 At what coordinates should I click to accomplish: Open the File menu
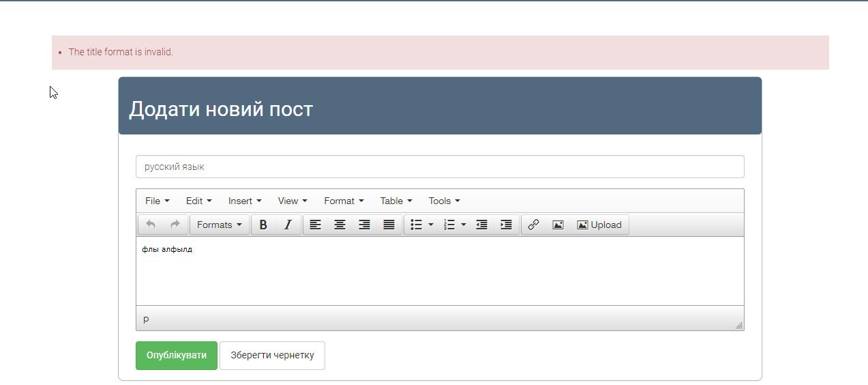pyautogui.click(x=158, y=201)
